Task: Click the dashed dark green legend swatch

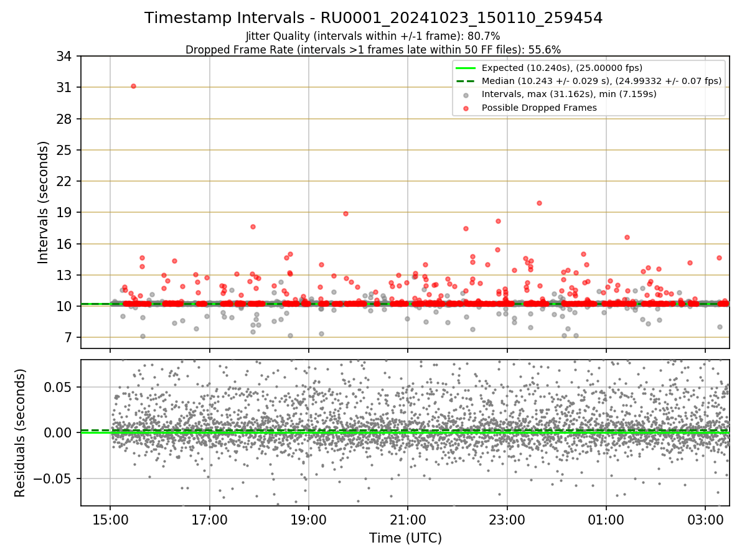Action: point(466,81)
